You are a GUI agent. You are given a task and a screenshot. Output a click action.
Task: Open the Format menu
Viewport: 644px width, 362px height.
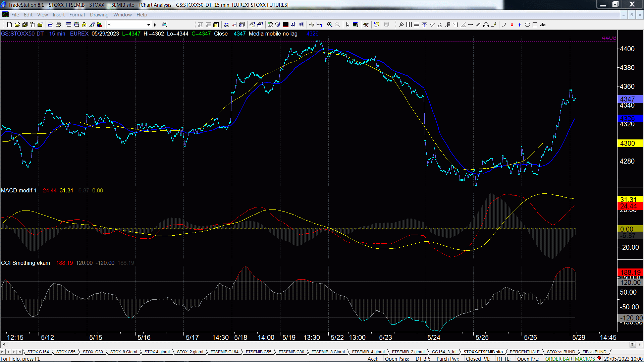coord(77,15)
